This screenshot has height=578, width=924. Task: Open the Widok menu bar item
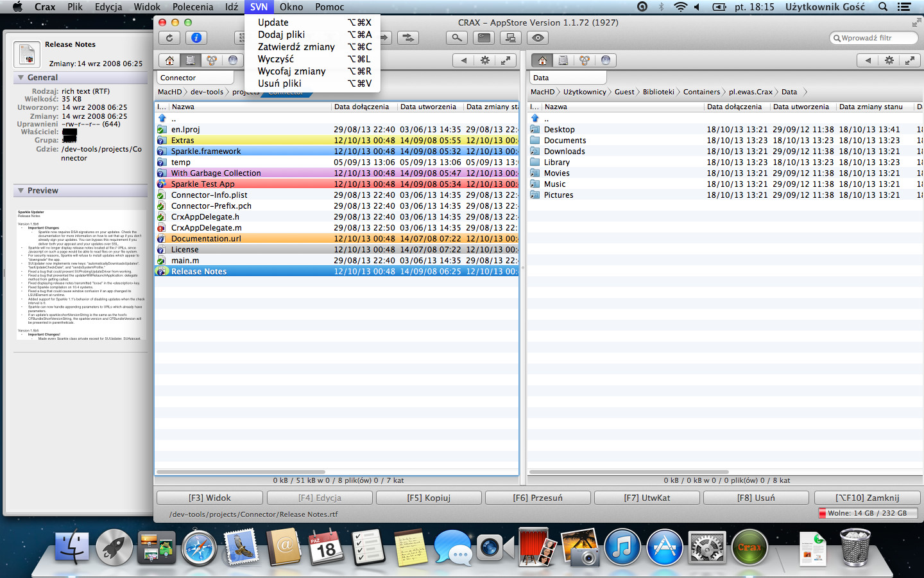point(147,7)
